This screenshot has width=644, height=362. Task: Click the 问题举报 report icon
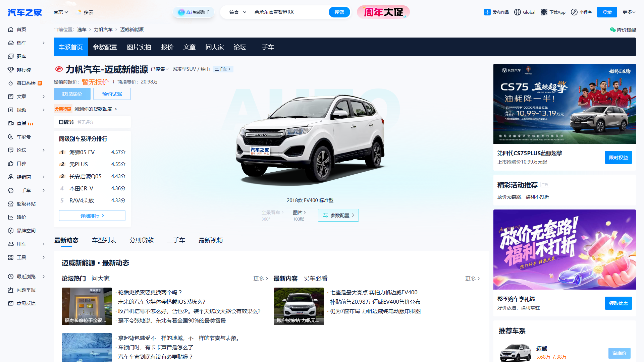click(11, 290)
